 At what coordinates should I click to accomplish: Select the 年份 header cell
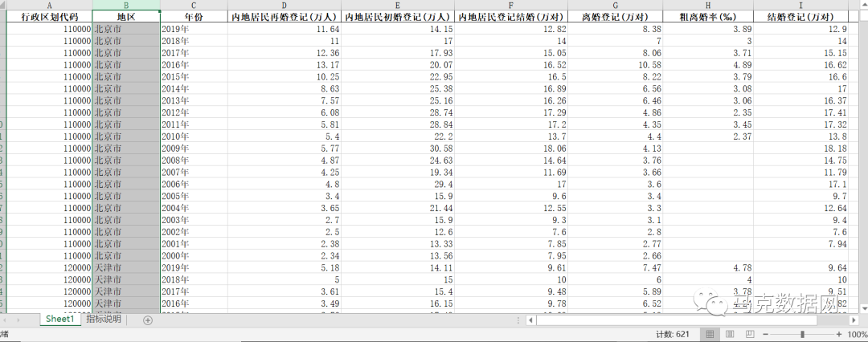point(194,17)
